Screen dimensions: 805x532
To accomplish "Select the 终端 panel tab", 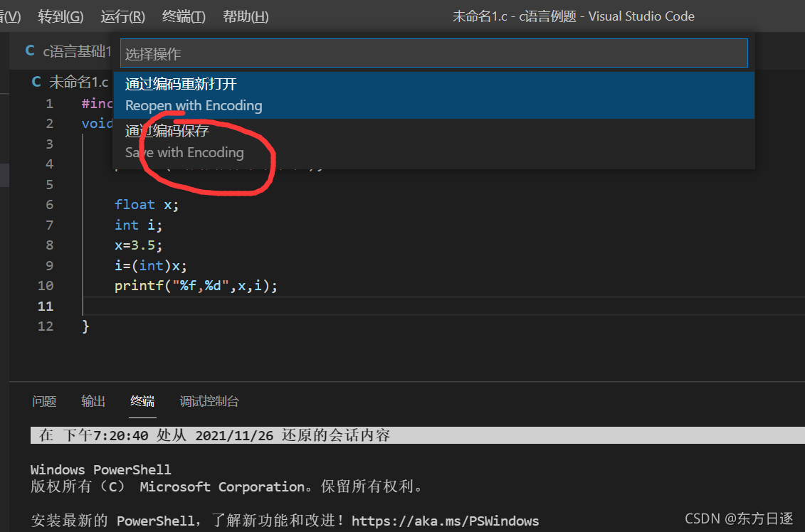I will click(x=142, y=400).
